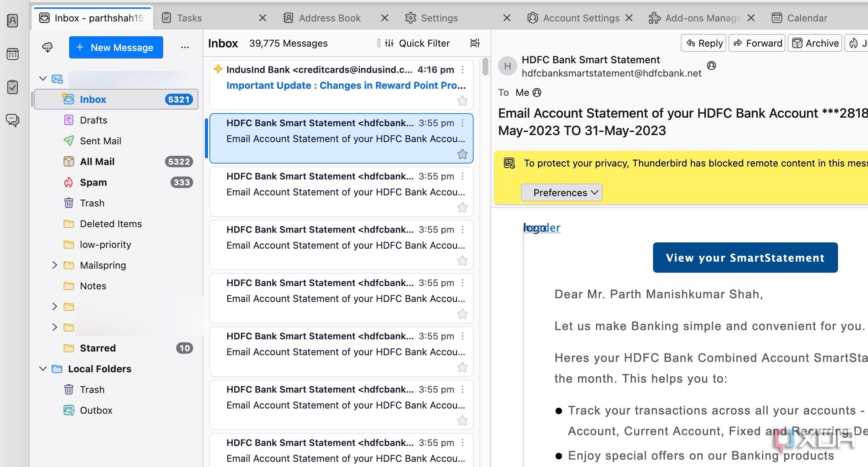Viewport: 868px width, 467px height.
Task: Click the message list scrollbar thumb
Action: pyautogui.click(x=485, y=67)
